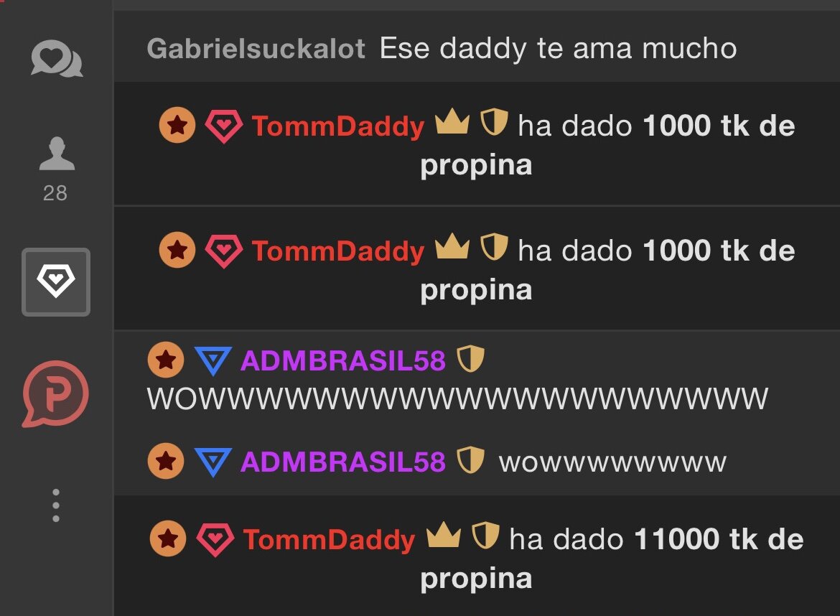Click the red diamond-heart badge in first tip
This screenshot has width=840, height=616.
tap(224, 126)
